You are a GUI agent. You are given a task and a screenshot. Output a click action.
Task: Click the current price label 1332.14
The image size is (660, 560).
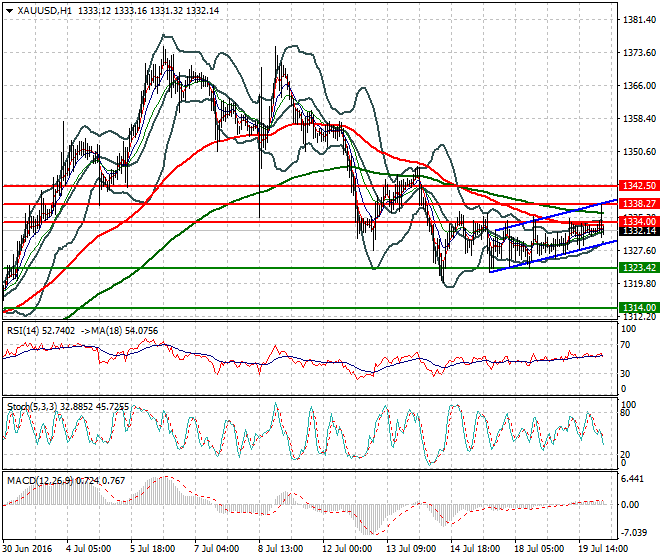(x=639, y=231)
